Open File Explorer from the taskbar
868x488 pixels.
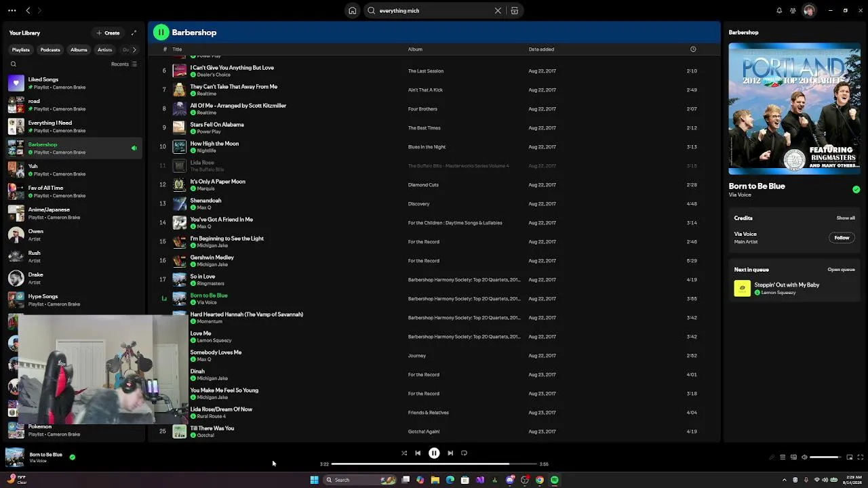click(435, 480)
